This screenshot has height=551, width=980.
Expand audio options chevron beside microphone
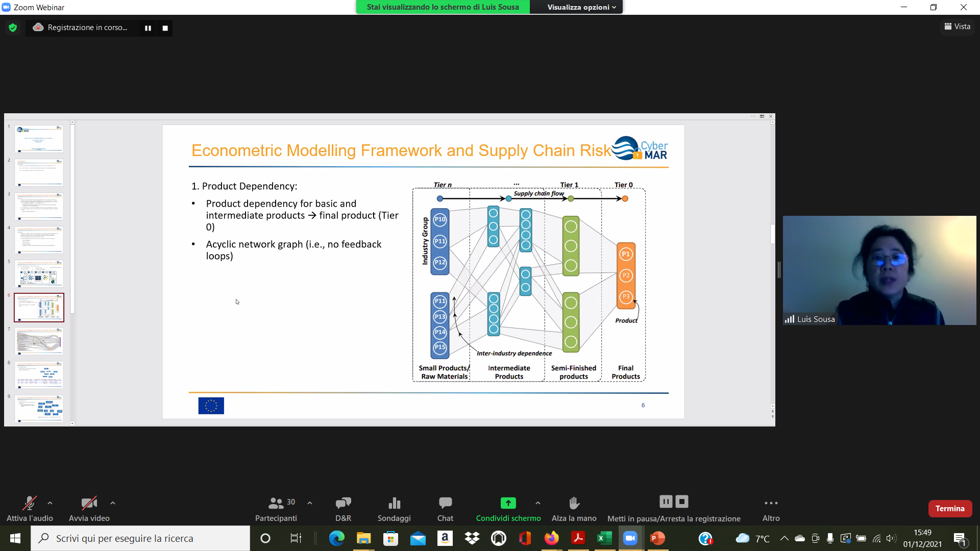(50, 503)
